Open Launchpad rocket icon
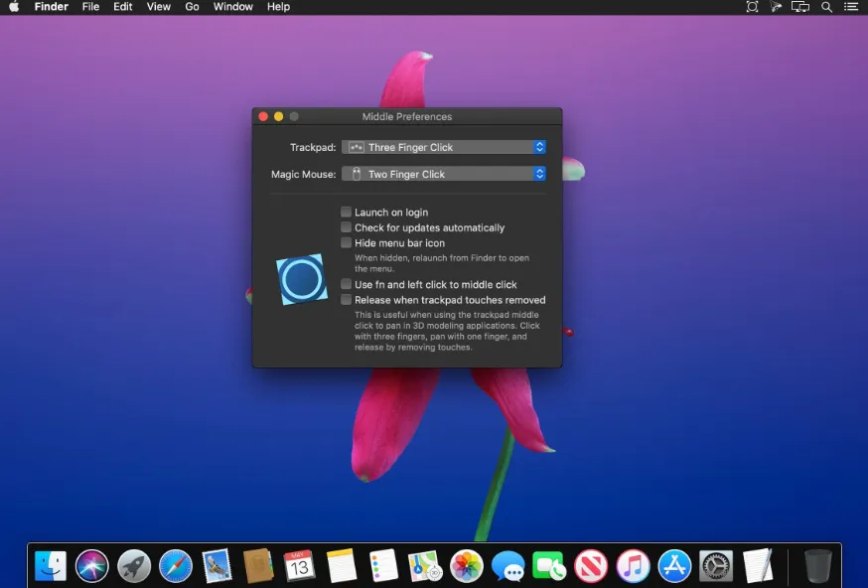This screenshot has width=868, height=588. [134, 566]
